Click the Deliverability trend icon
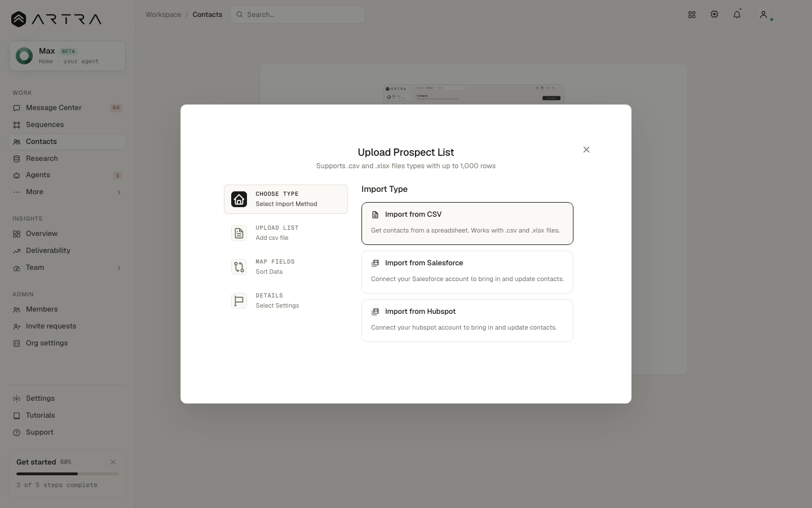This screenshot has height=508, width=812. click(16, 251)
